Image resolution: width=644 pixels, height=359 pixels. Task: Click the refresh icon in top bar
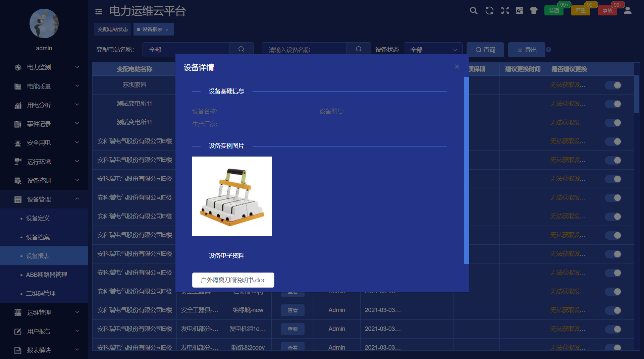coord(489,11)
